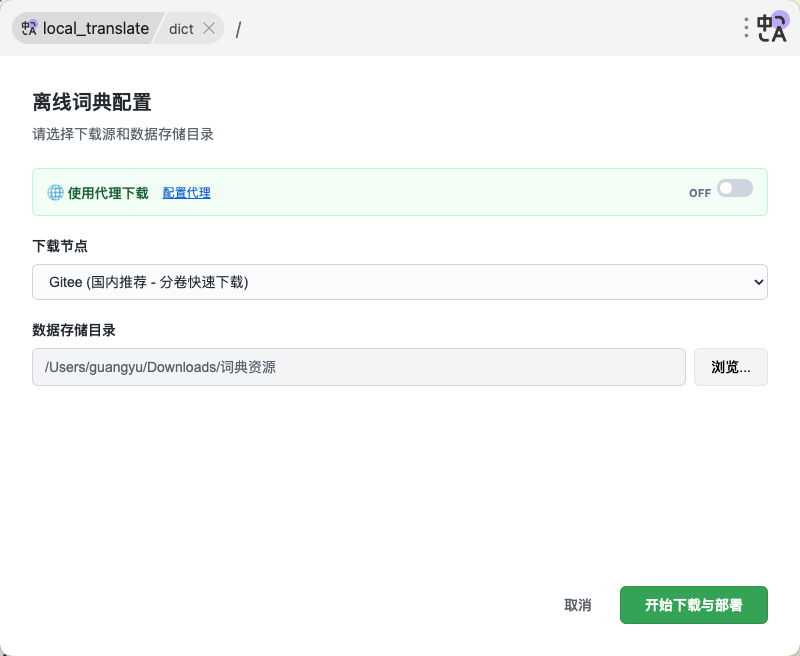The height and width of the screenshot is (656, 800).
Task: Click the slash after the dict tab
Action: coord(238,29)
